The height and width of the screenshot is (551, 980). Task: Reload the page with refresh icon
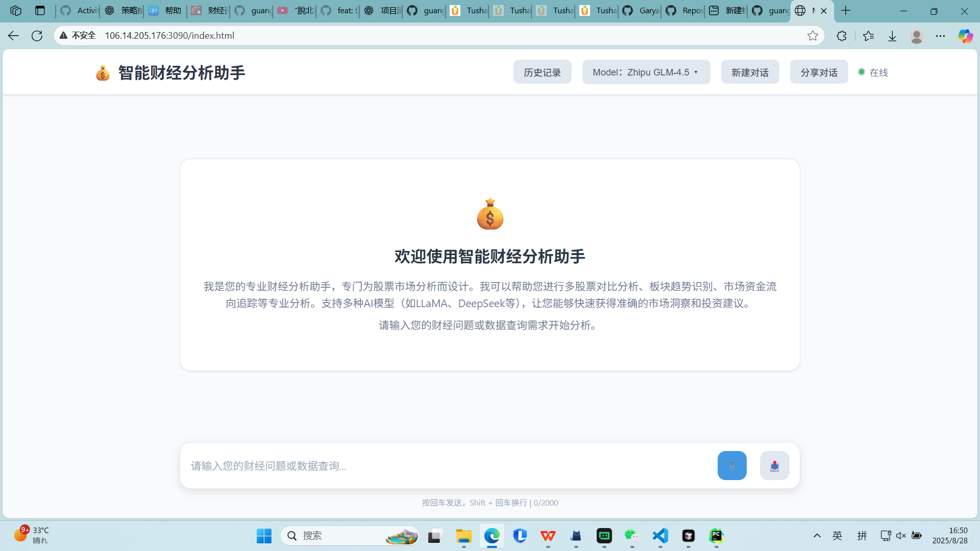(37, 36)
